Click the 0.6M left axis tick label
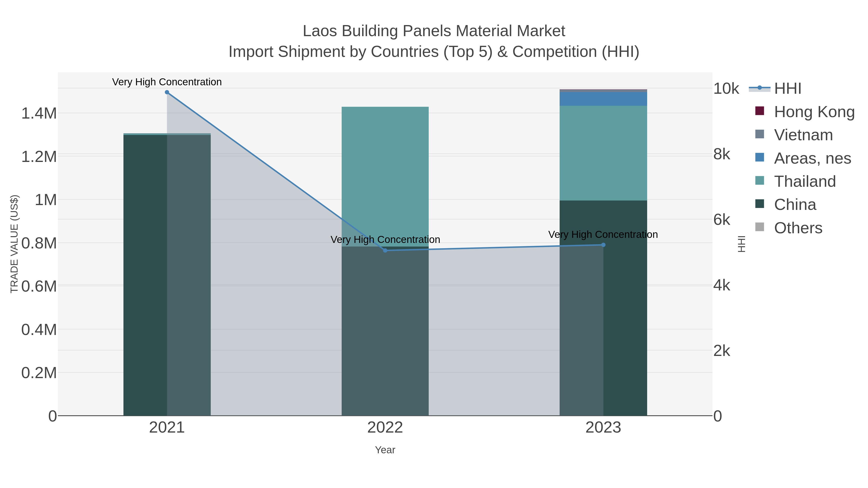This screenshot has width=868, height=488. point(39,286)
